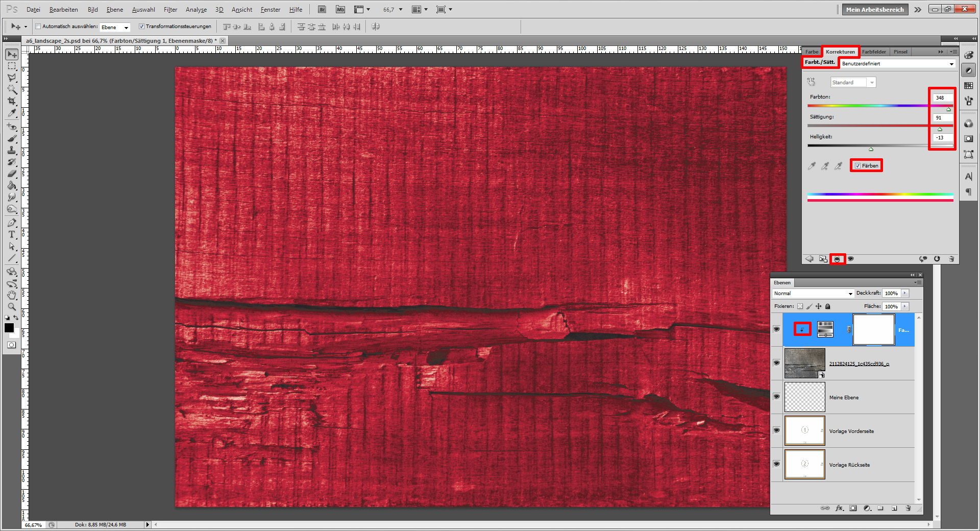Toggle visibility of the Vorlage Rückseite layer
Viewport: 980px width, 531px height.
[x=776, y=464]
